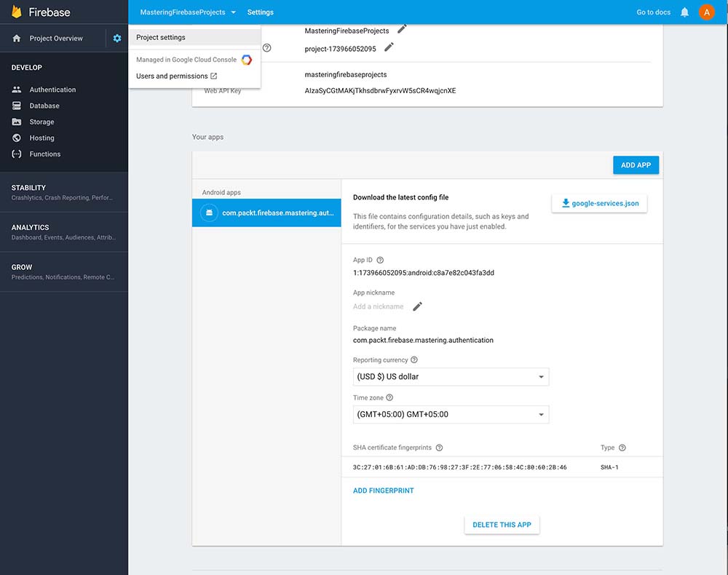Open the Reporting currency dropdown
The image size is (728, 575).
pyautogui.click(x=451, y=377)
